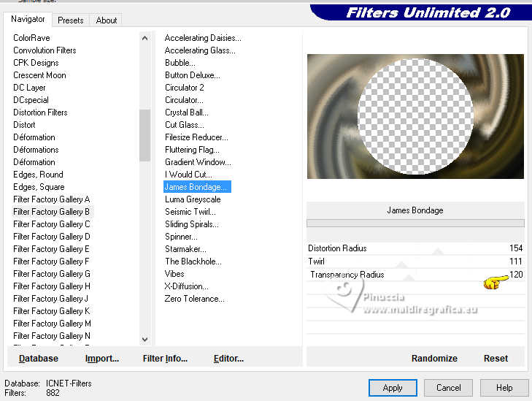Viewport: 532px width, 401px height.
Task: Choose The Blackhole... filter
Action: (193, 261)
